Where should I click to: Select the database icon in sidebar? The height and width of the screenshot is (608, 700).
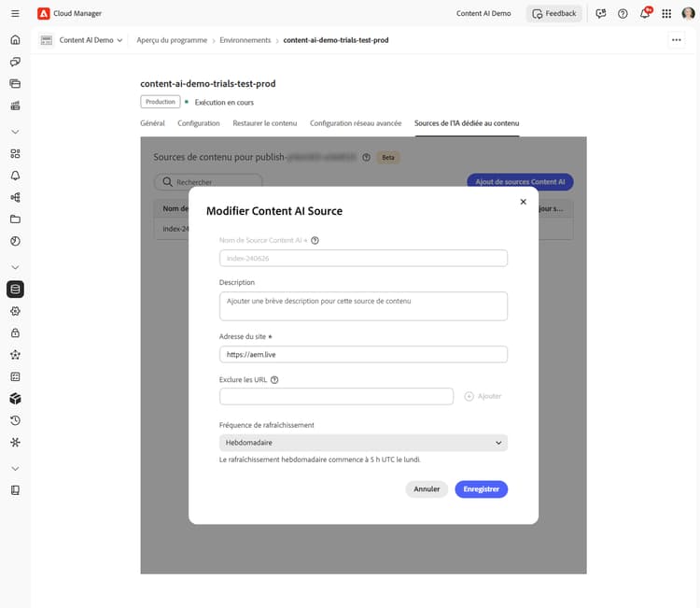[x=15, y=289]
